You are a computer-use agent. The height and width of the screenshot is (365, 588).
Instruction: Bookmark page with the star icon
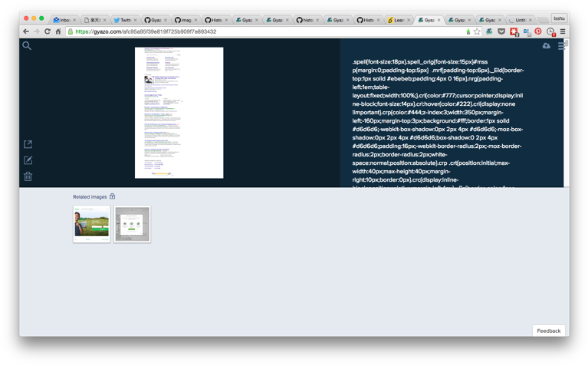tap(477, 31)
